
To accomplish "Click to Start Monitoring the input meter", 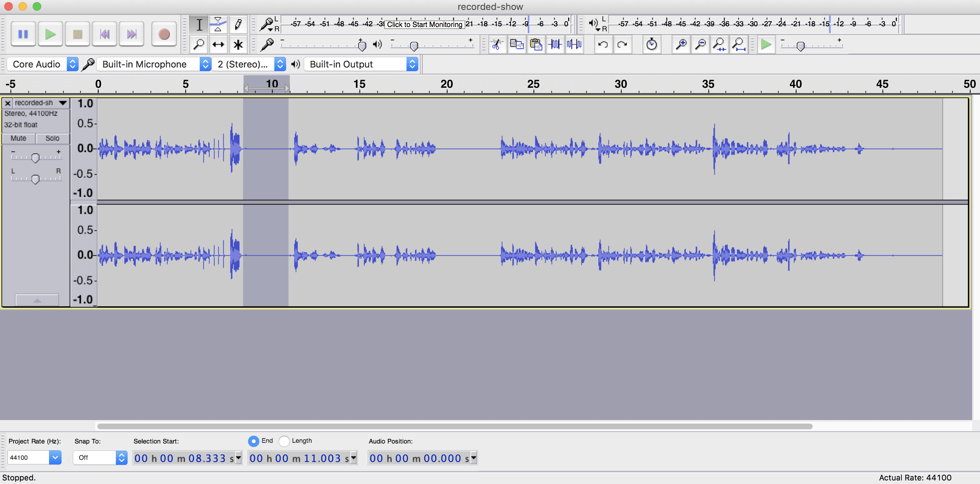I will click(x=425, y=25).
